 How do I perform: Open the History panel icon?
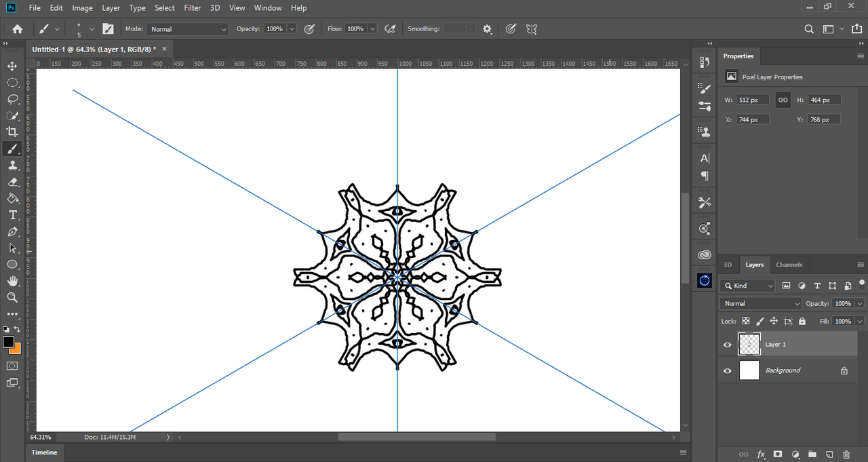click(x=705, y=62)
